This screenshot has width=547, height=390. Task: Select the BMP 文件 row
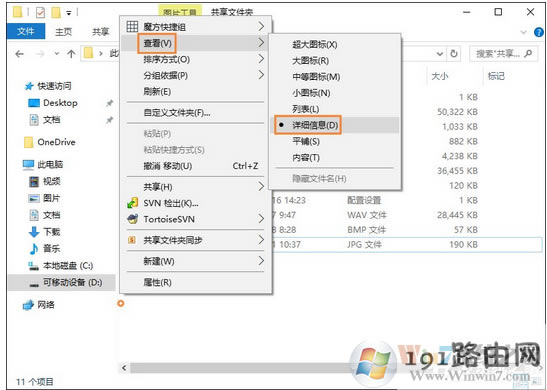click(x=406, y=230)
